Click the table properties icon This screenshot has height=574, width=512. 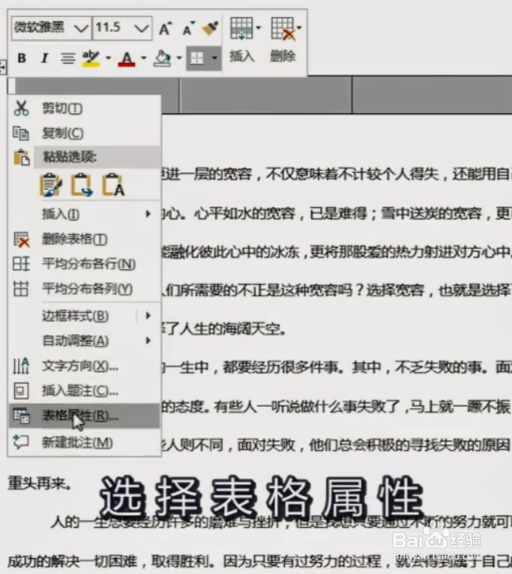21,415
